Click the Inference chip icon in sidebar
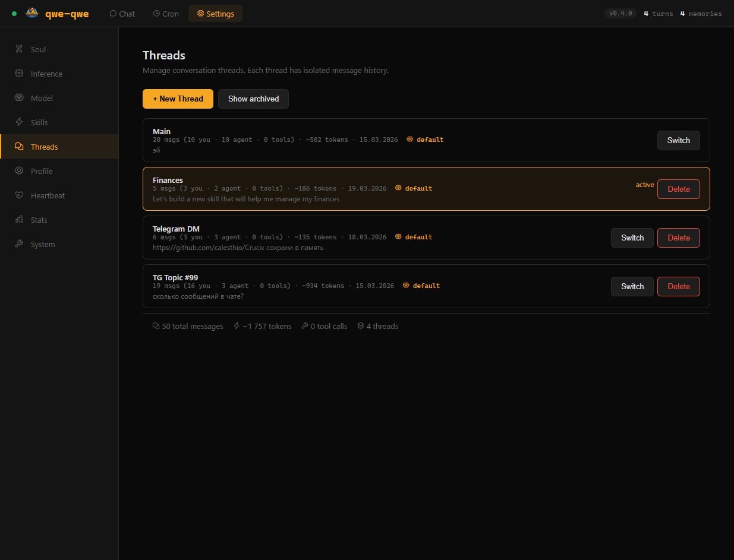 pos(19,74)
